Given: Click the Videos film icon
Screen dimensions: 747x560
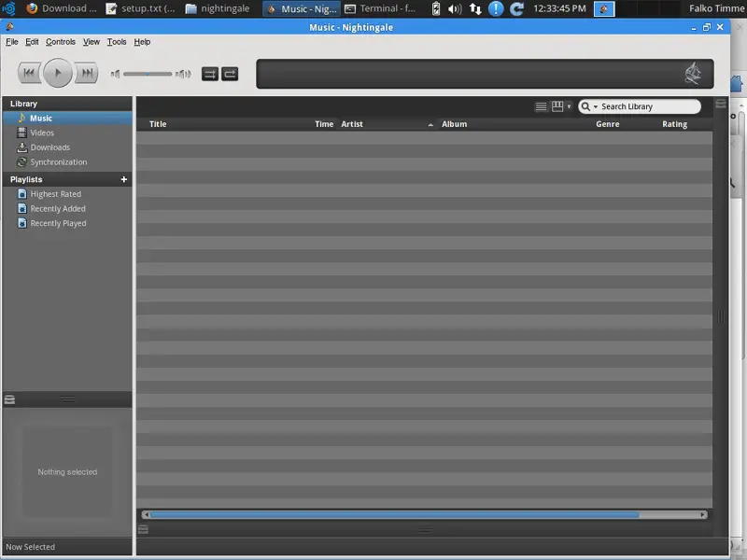Looking at the screenshot, I should 21,133.
